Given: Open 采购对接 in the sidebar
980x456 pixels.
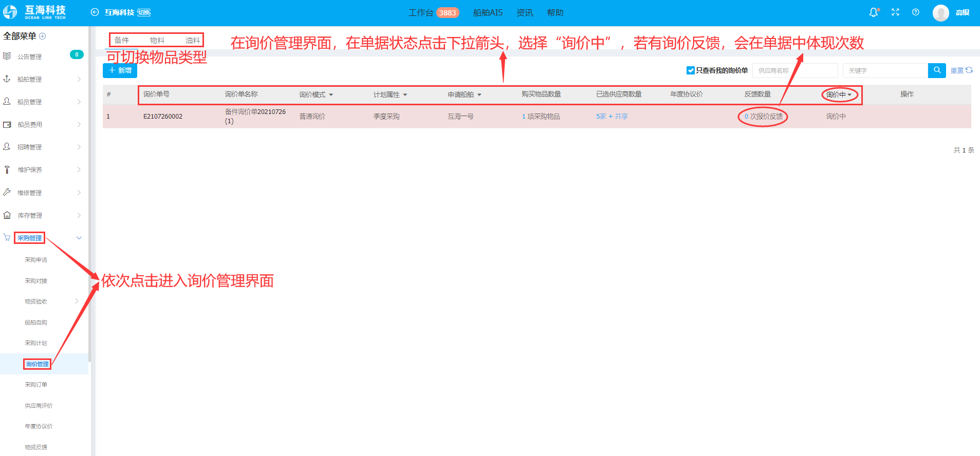Looking at the screenshot, I should 36,281.
